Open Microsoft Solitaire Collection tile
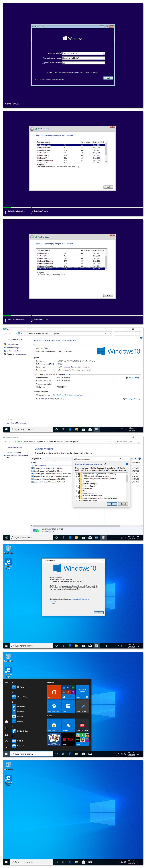Viewport: 146px width, 868px height. pos(54,740)
